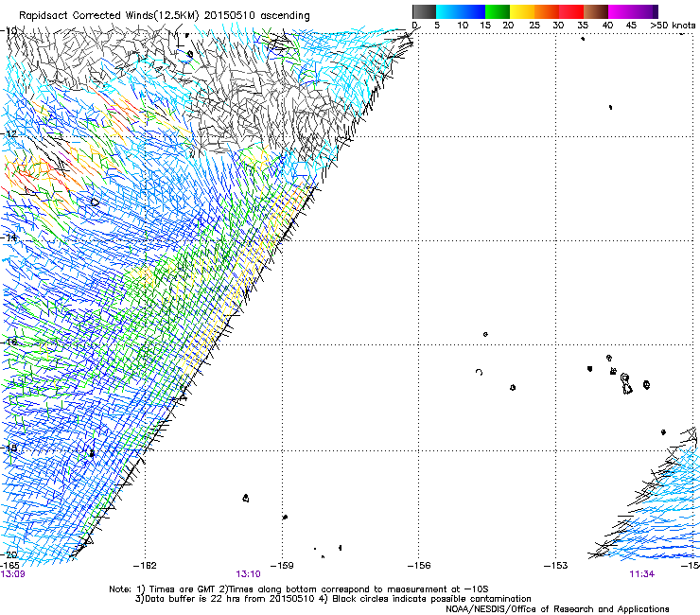Click the red 30-35 knots legend swatch

point(571,11)
